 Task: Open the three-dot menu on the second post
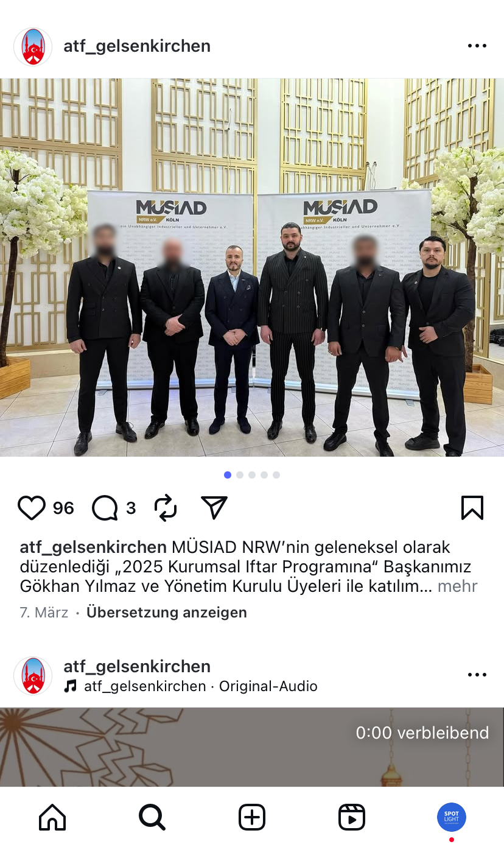(477, 675)
